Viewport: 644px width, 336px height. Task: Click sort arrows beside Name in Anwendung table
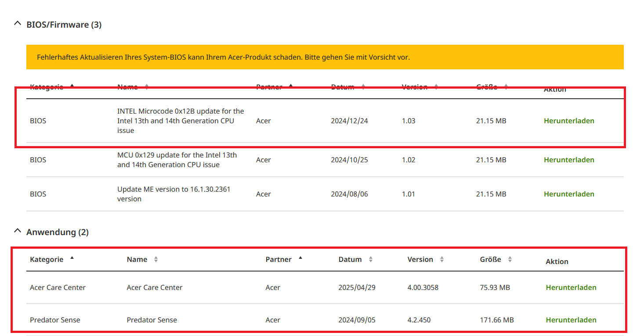156,260
